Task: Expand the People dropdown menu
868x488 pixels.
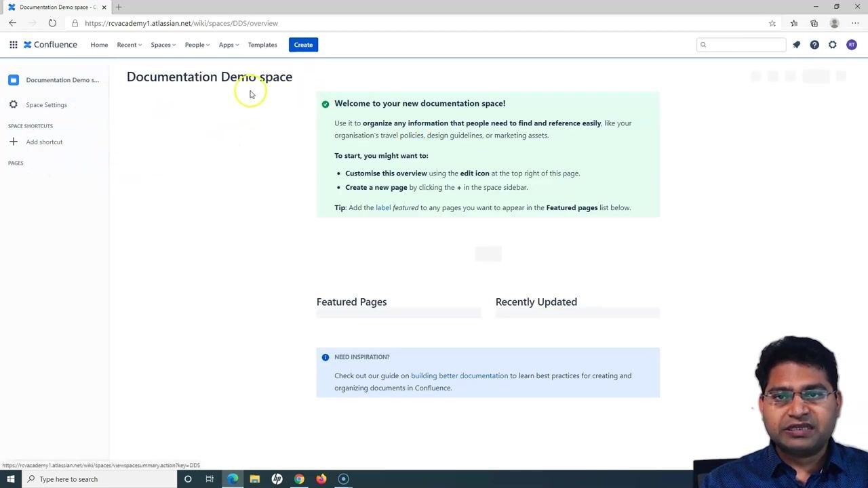Action: (x=197, y=45)
